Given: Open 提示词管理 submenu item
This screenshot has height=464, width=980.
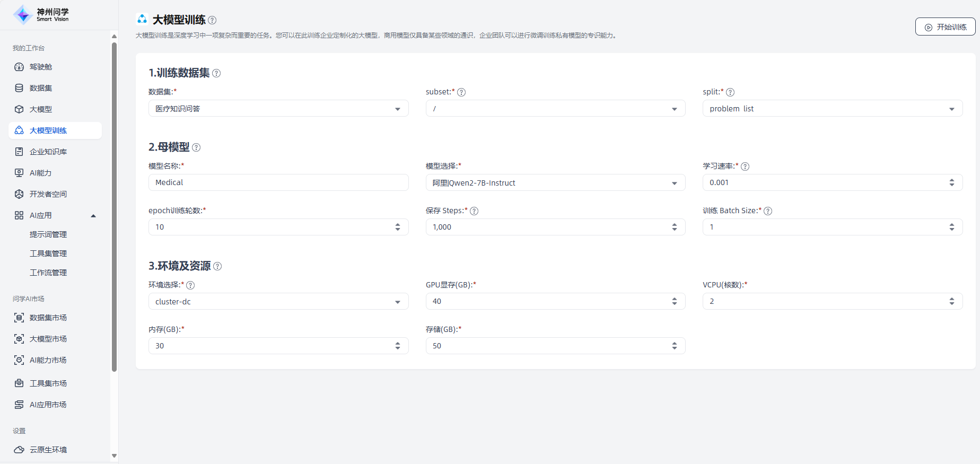Looking at the screenshot, I should (48, 234).
